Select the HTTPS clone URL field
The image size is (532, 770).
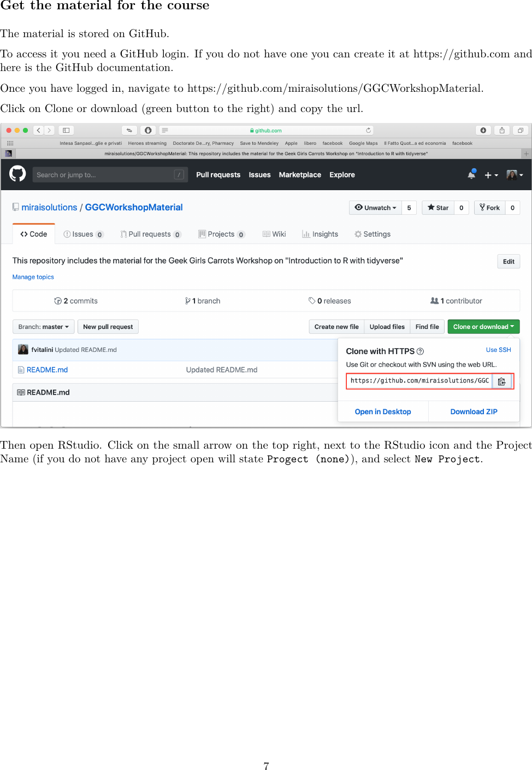[419, 381]
